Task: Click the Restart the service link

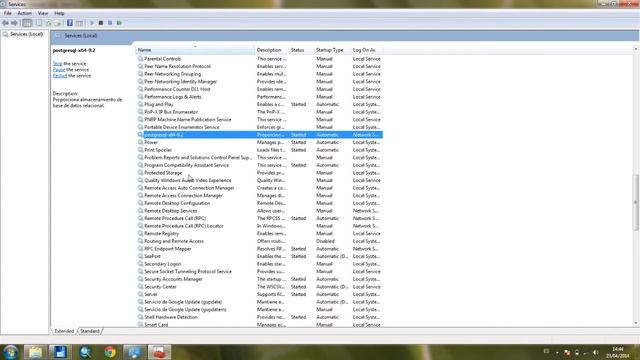Action: tap(60, 76)
